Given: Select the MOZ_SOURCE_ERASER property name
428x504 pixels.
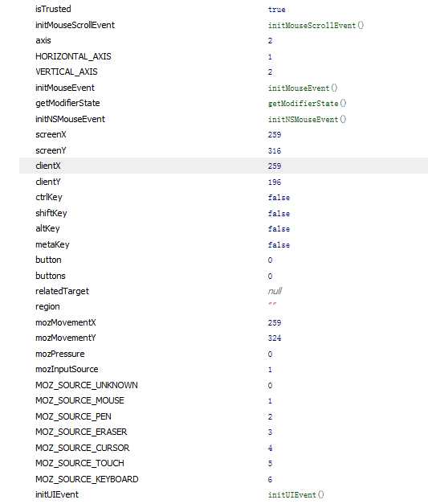Looking at the screenshot, I should (x=81, y=432).
